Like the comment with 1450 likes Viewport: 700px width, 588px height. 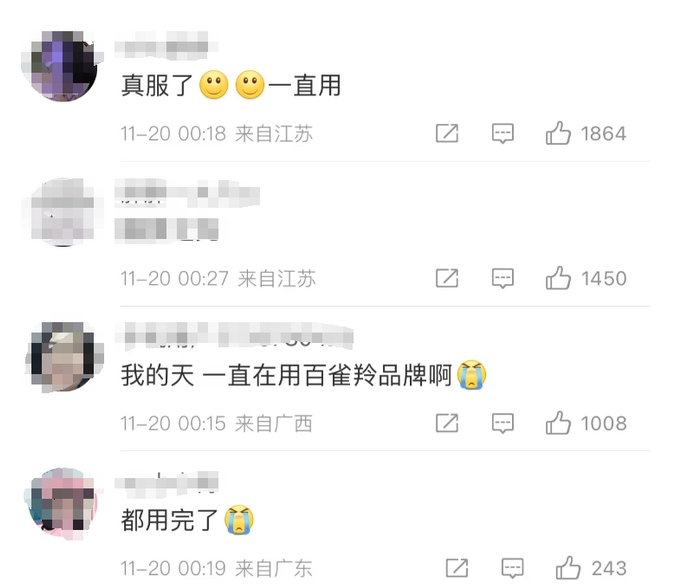click(x=558, y=278)
